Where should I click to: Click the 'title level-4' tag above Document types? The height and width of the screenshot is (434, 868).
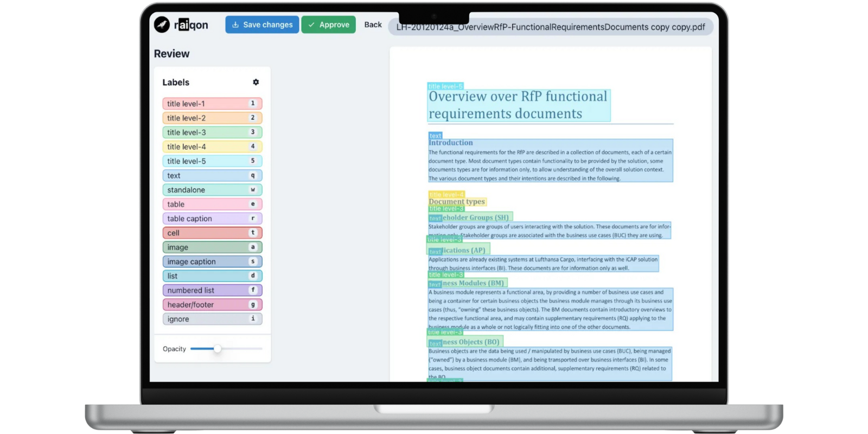446,194
